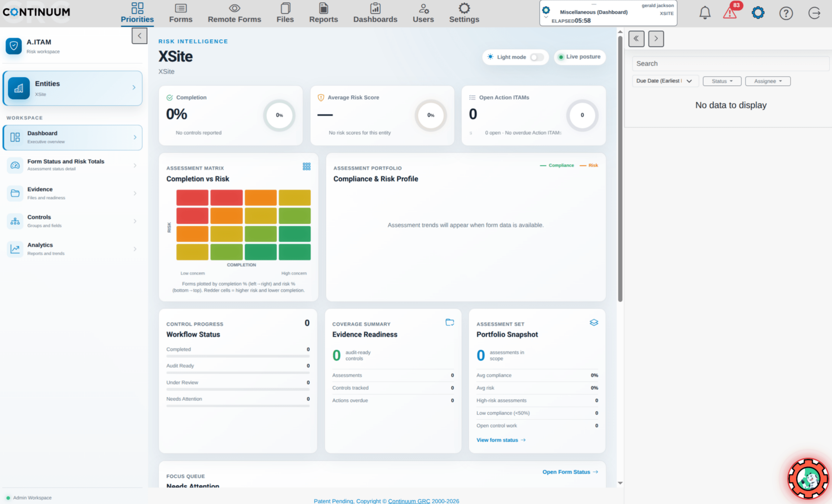Expand the Dashboard chevron in sidebar
The width and height of the screenshot is (832, 504).
[135, 137]
